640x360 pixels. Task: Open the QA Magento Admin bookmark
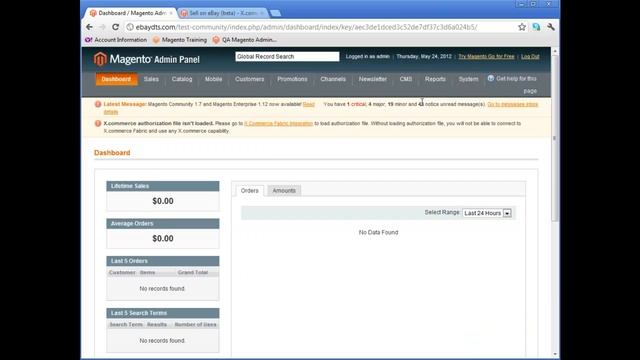(244, 40)
